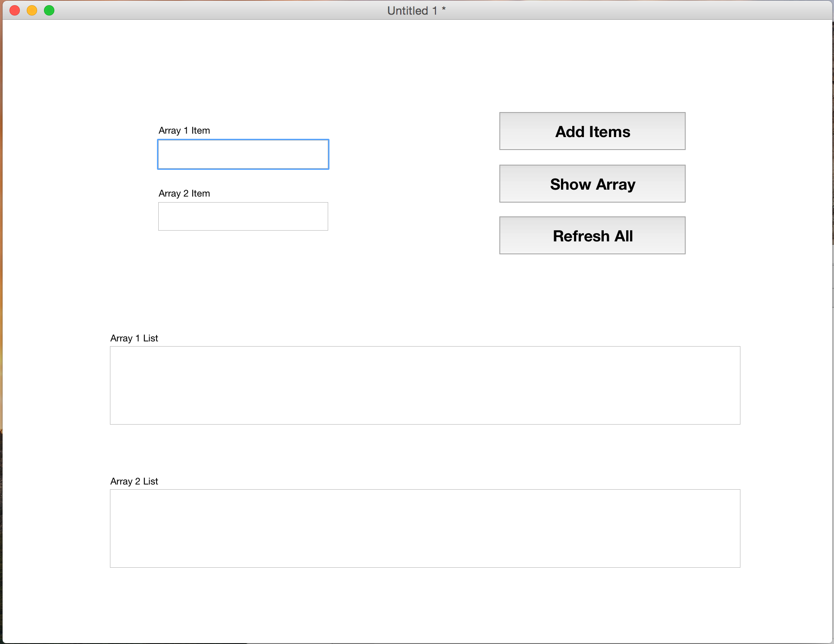Minimize the window using the yellow button
Image resolution: width=834 pixels, height=644 pixels.
(32, 10)
